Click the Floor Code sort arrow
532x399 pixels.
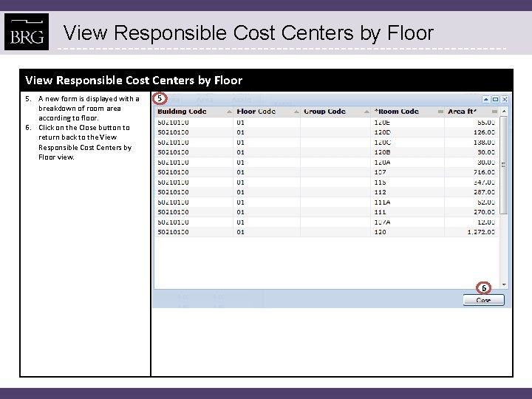pos(296,112)
